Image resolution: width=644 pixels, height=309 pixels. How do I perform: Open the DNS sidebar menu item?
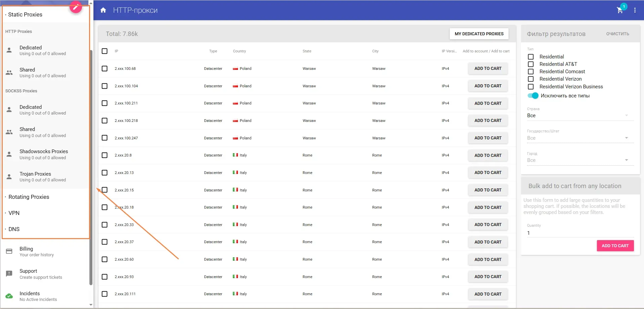pyautogui.click(x=14, y=229)
